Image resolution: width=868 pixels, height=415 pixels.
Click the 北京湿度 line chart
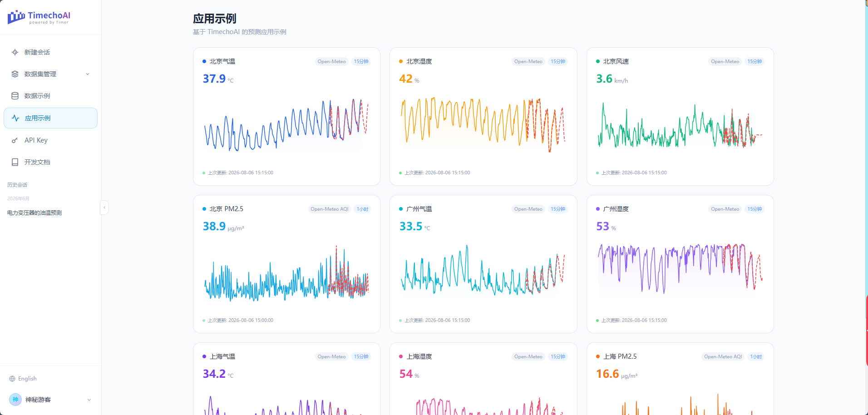[x=483, y=125]
